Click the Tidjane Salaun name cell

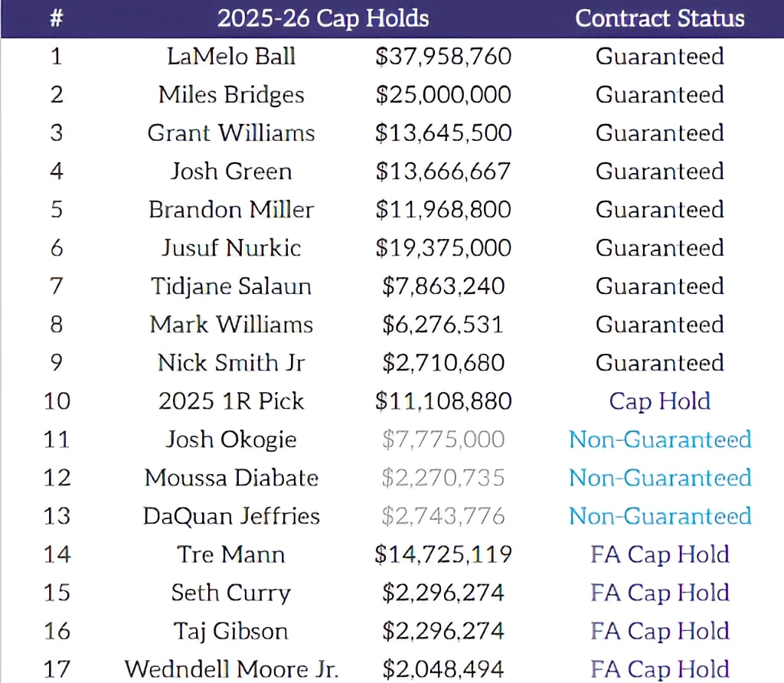(x=231, y=286)
